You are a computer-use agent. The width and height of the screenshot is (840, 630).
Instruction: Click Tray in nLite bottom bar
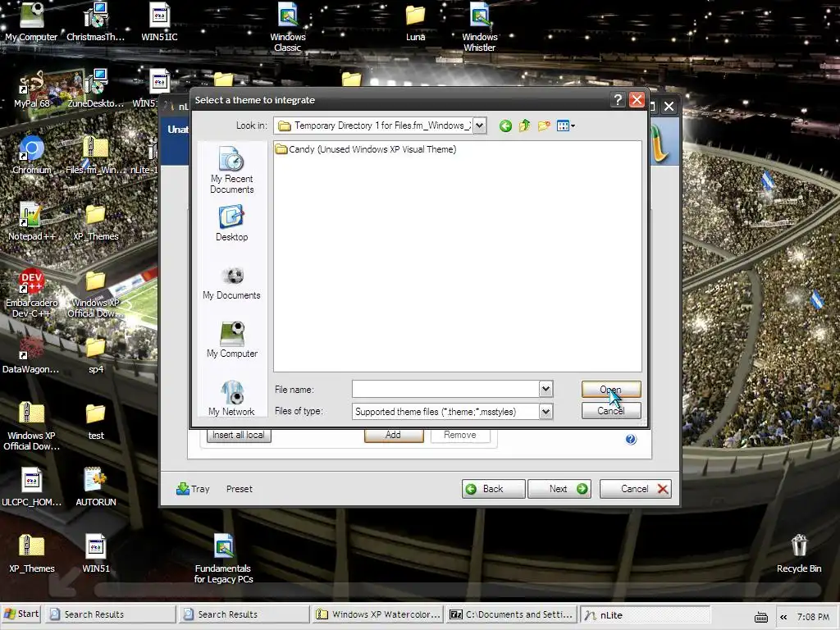click(x=193, y=489)
